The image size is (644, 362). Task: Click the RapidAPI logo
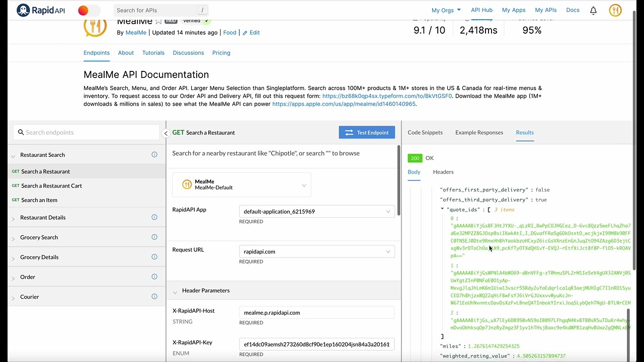(x=41, y=10)
